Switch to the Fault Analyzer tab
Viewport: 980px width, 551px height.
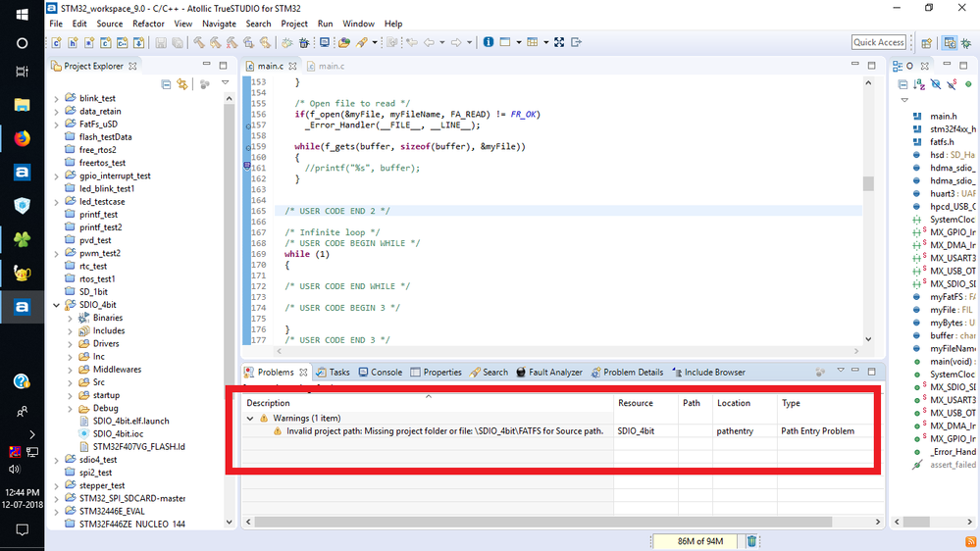[x=548, y=373]
